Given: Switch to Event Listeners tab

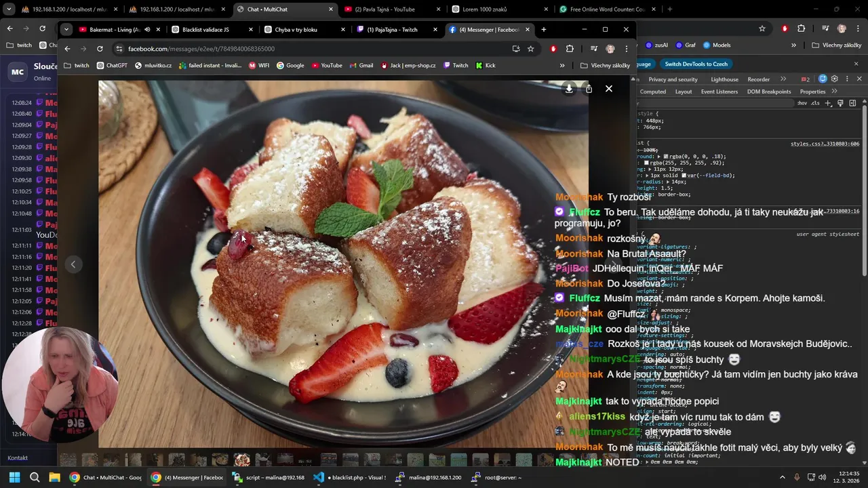Looking at the screenshot, I should 719,91.
